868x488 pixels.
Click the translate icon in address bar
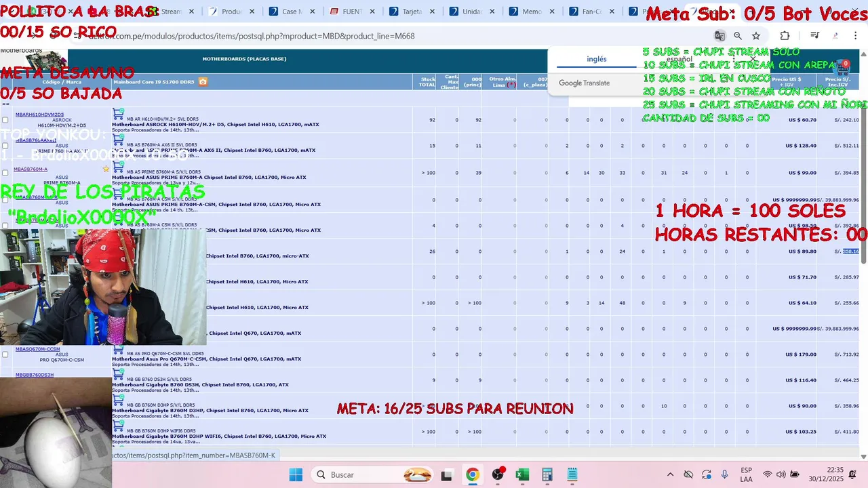719,36
